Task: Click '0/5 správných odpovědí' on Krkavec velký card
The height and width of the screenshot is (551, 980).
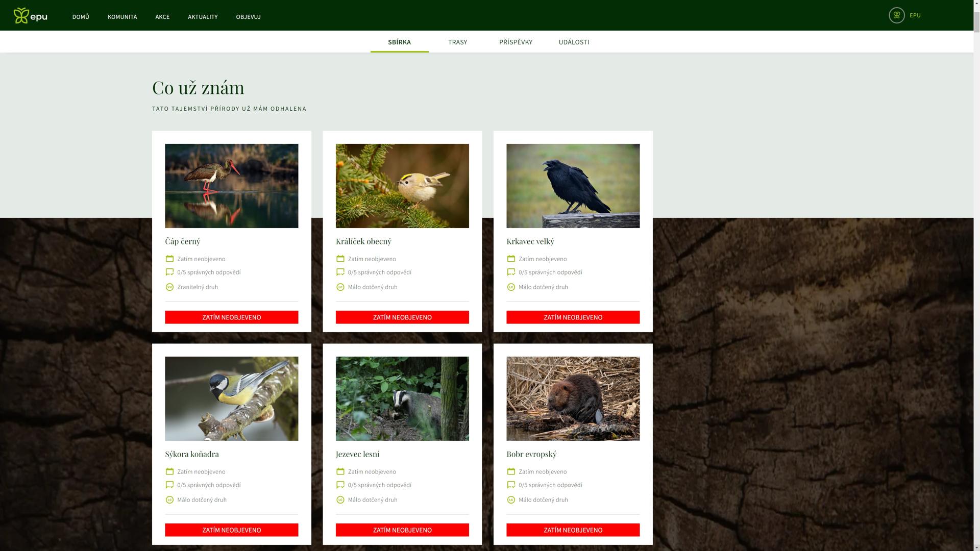Action: pos(550,272)
